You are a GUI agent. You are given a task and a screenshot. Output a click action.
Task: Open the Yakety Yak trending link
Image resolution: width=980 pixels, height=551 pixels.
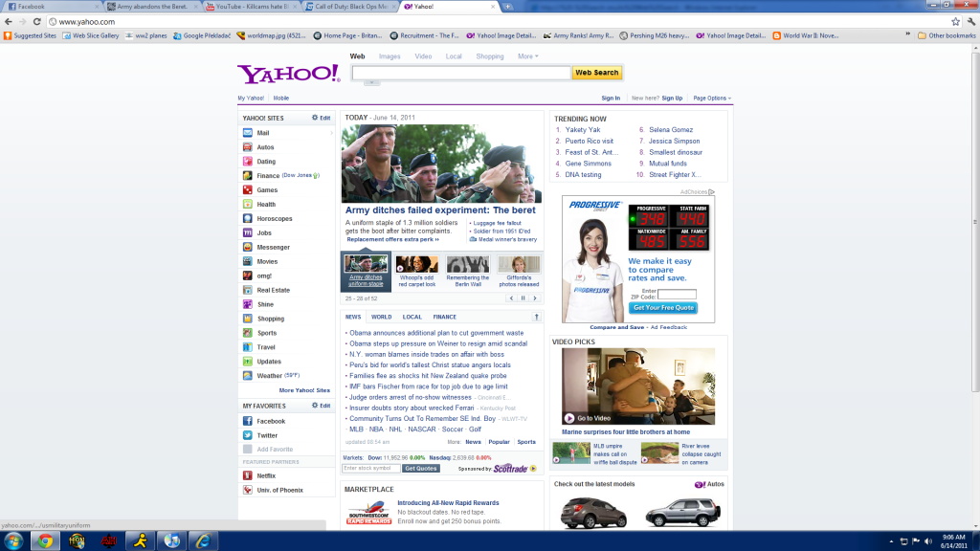[583, 130]
